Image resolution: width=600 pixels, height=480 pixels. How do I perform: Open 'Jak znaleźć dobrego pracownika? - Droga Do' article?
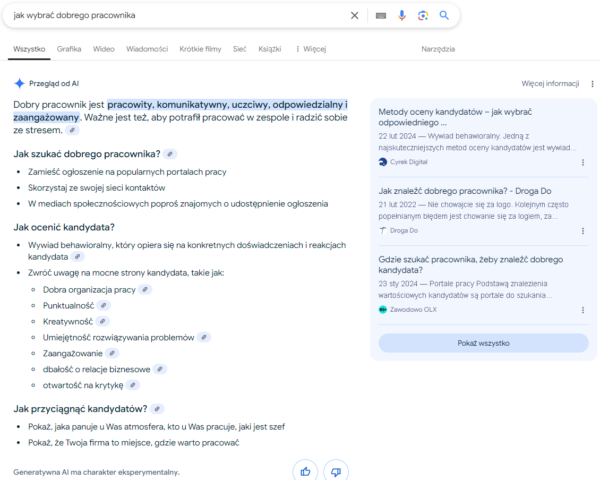(x=465, y=191)
